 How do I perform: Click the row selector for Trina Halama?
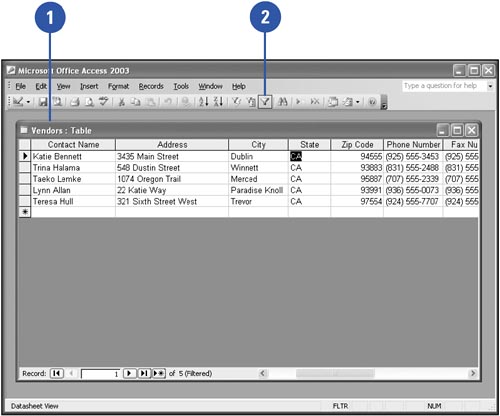(25, 168)
